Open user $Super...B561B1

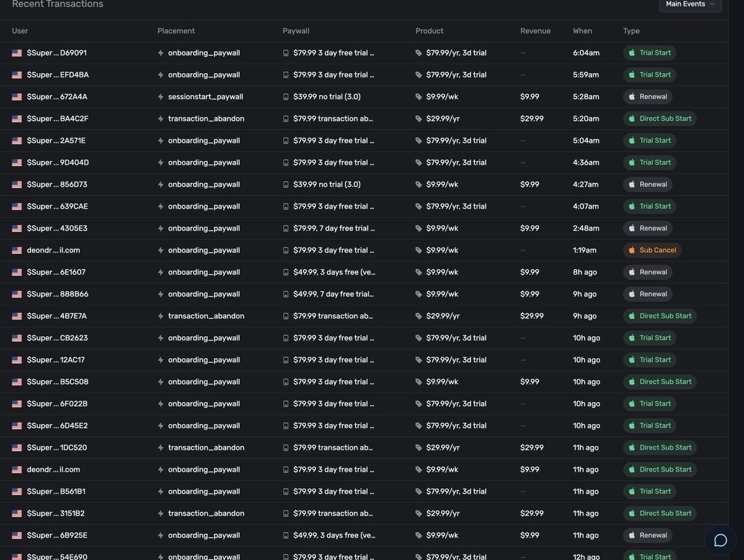click(x=56, y=491)
